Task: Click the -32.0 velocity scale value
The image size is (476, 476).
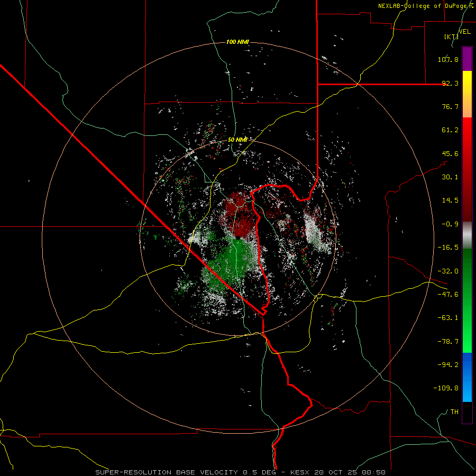Action: click(x=448, y=271)
